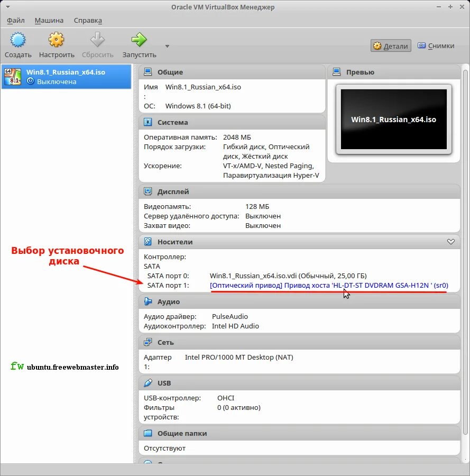Screen dimensions: 470x476
Task: Click the Создать (New) toolbar icon
Action: [18, 40]
